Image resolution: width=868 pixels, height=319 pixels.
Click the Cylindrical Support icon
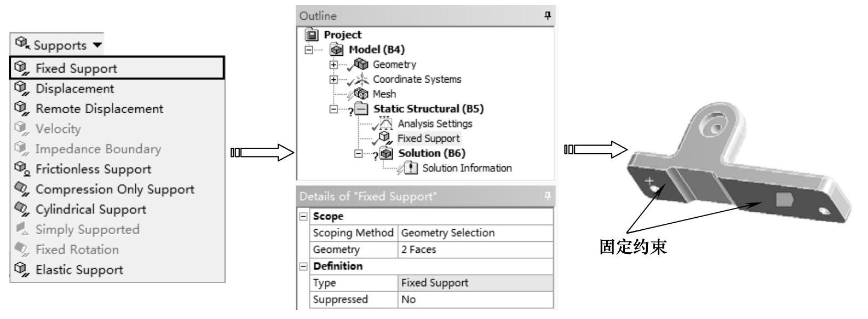click(21, 210)
